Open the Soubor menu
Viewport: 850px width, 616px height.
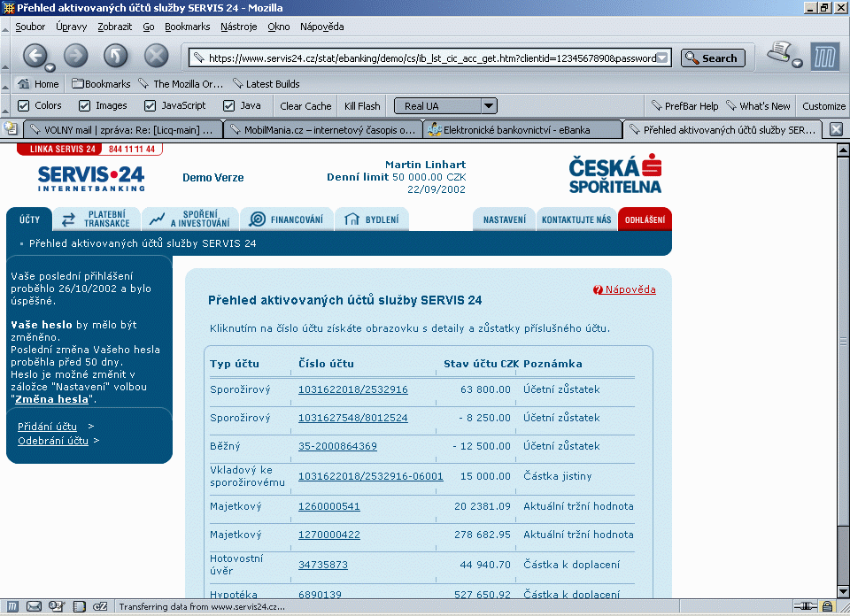coord(30,27)
